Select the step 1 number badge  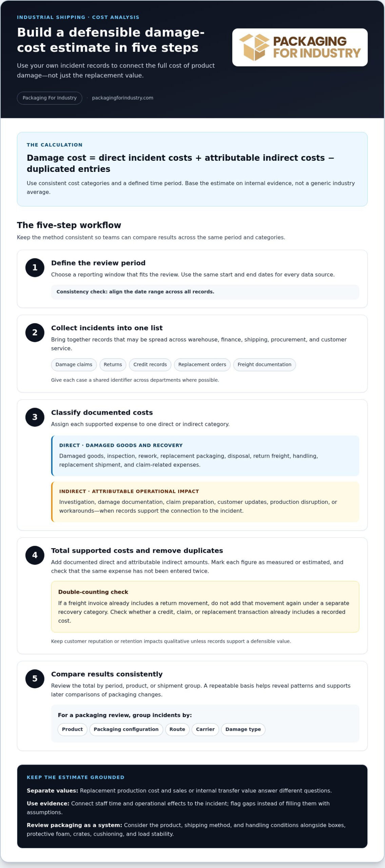pos(35,268)
